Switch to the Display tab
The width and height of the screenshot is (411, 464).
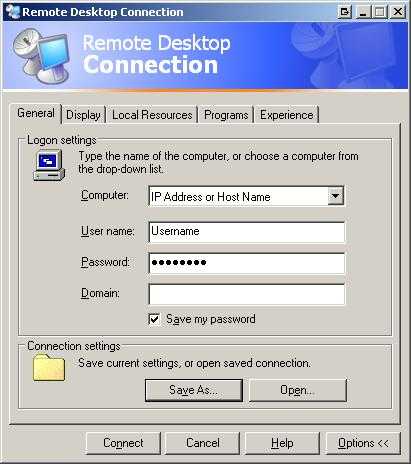[x=83, y=115]
